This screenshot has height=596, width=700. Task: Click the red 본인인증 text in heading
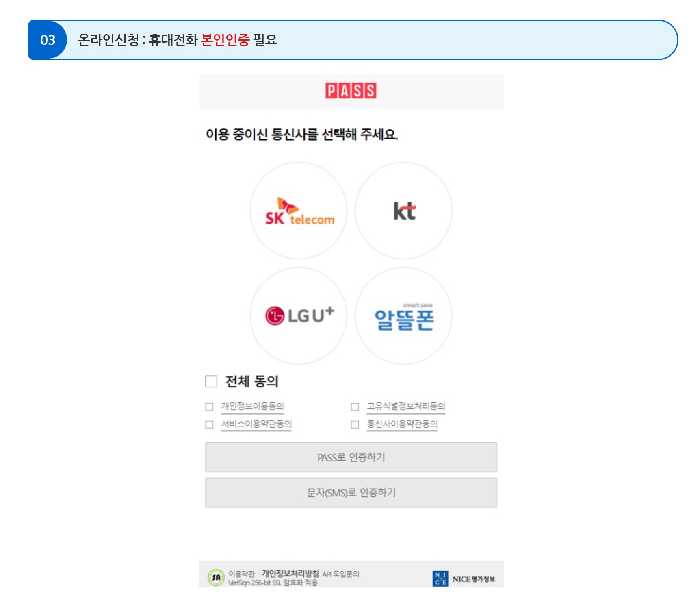225,40
